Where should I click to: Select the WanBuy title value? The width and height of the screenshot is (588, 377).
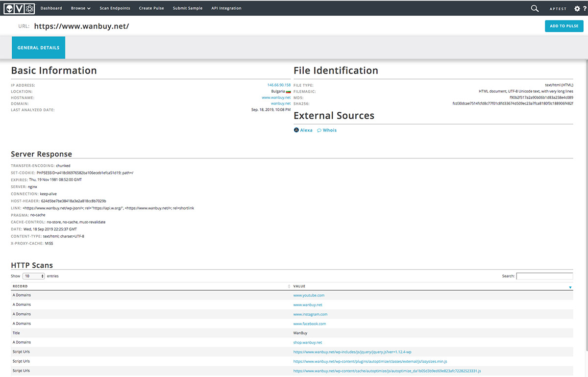coord(301,333)
